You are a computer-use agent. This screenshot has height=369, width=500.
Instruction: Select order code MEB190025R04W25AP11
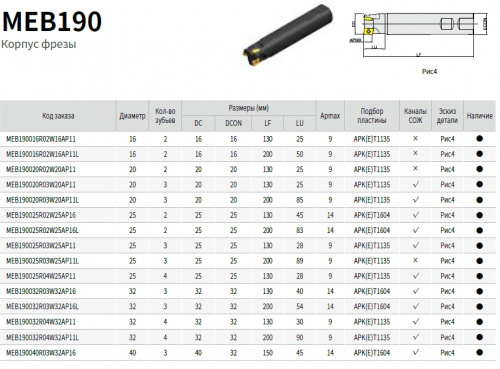point(41,276)
